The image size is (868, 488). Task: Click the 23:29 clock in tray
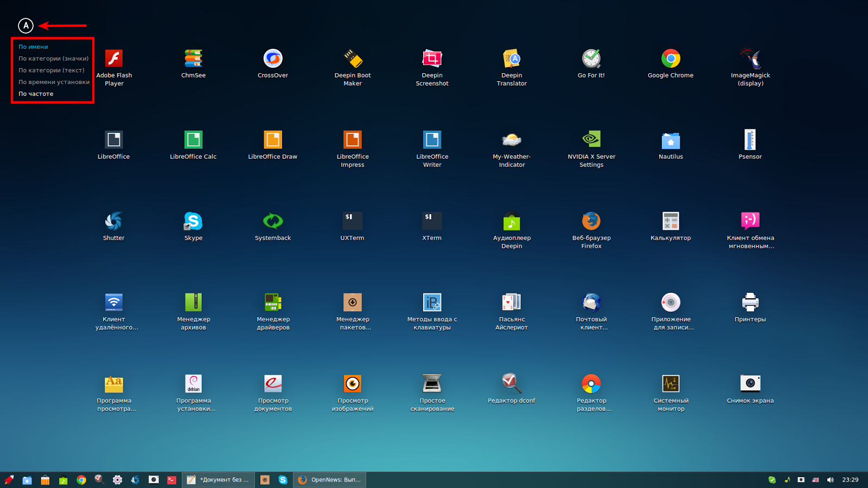coord(850,480)
